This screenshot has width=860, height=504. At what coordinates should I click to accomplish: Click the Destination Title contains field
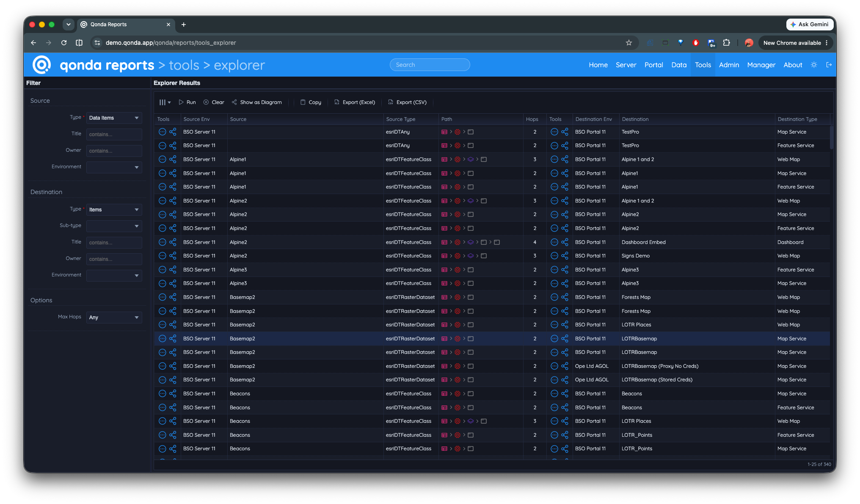click(x=114, y=243)
